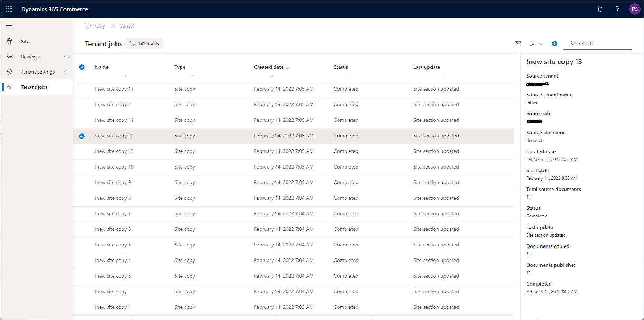Collapse the navigation hamburger menu
Image resolution: width=644 pixels, height=320 pixels.
(x=9, y=26)
